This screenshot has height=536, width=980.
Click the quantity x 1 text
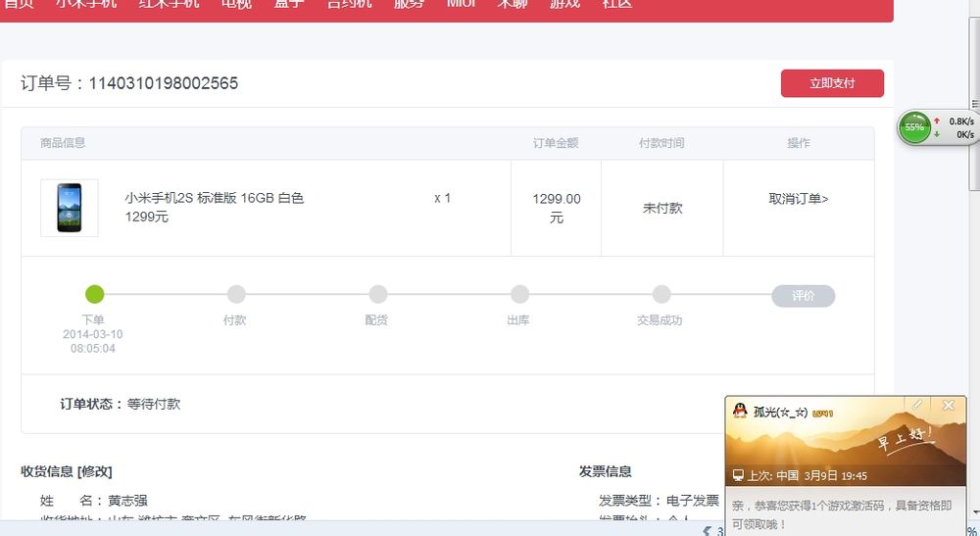tap(443, 198)
